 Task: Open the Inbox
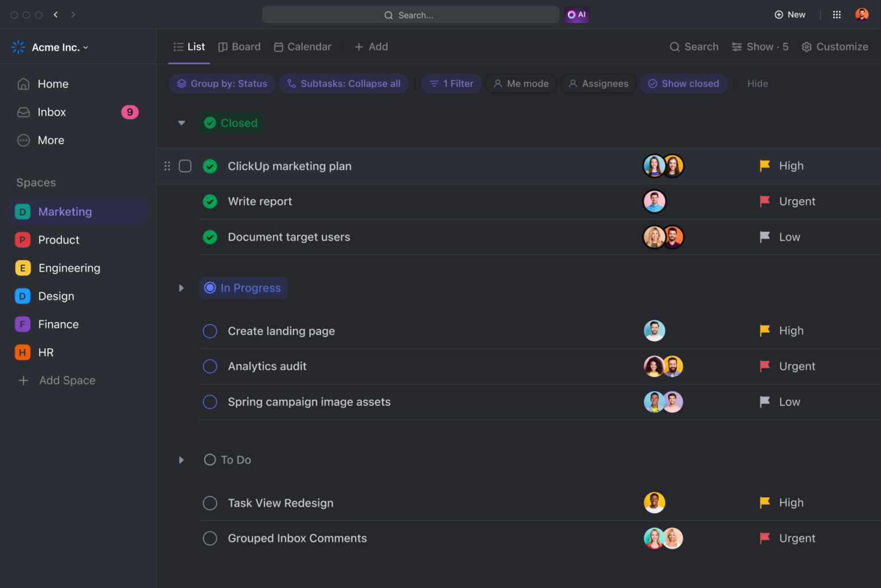[52, 112]
